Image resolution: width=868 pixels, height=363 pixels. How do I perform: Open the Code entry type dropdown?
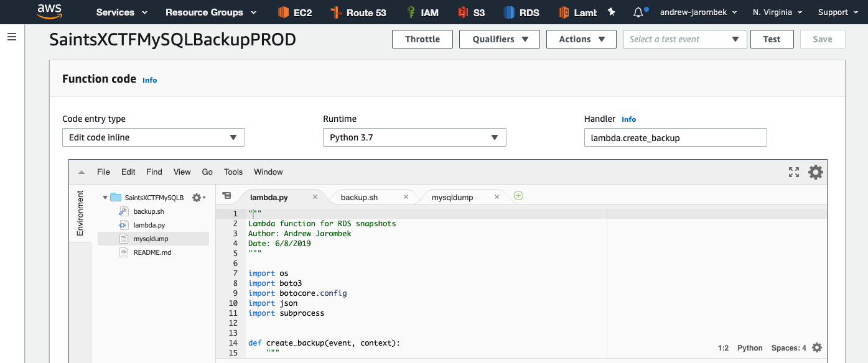[x=154, y=137]
